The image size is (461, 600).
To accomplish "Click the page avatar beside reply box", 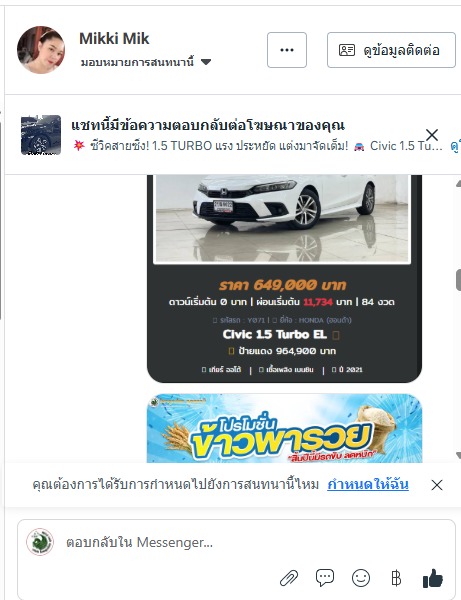I will click(40, 541).
